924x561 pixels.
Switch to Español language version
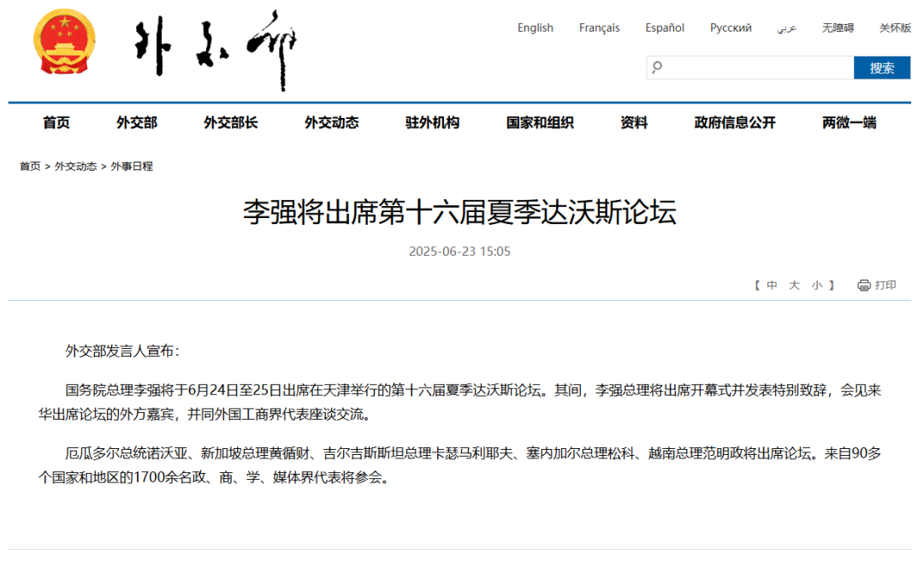pos(665,27)
